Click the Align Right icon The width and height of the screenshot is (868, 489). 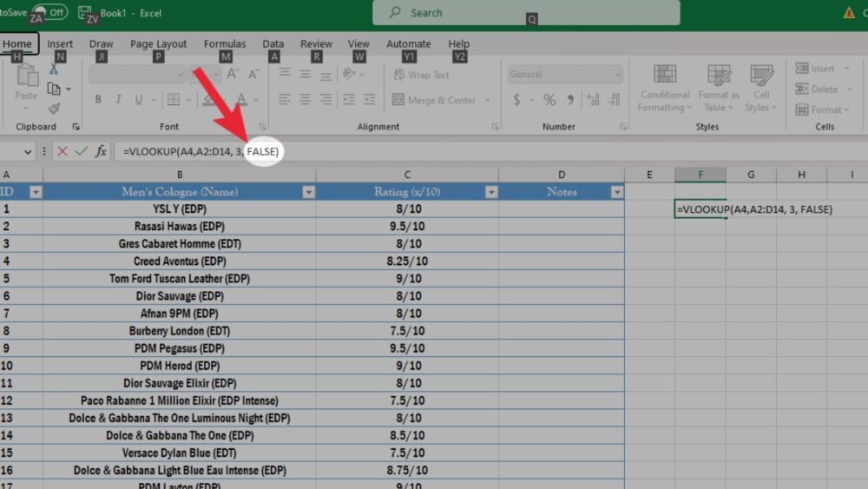click(x=325, y=100)
